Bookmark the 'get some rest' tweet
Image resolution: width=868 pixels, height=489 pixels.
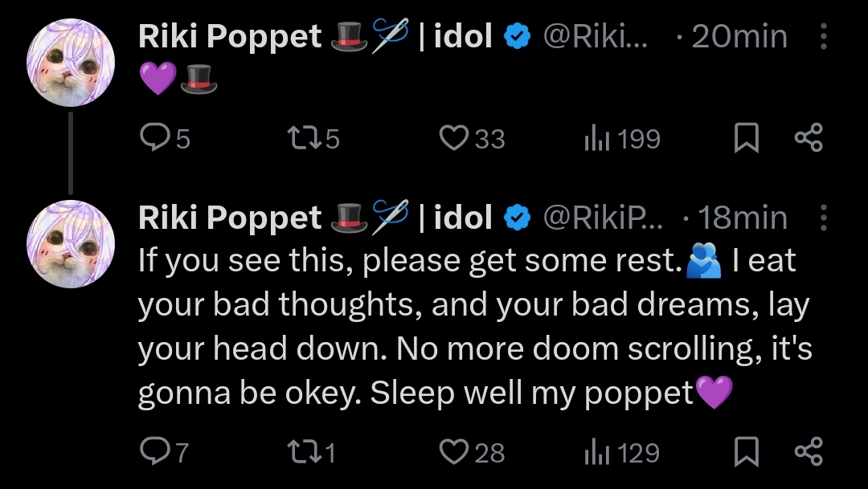pyautogui.click(x=747, y=453)
